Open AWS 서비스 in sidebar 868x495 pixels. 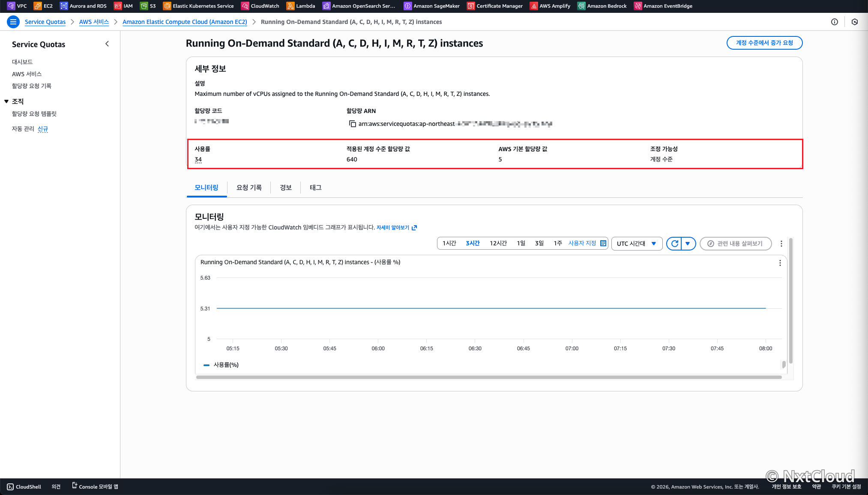tap(27, 74)
